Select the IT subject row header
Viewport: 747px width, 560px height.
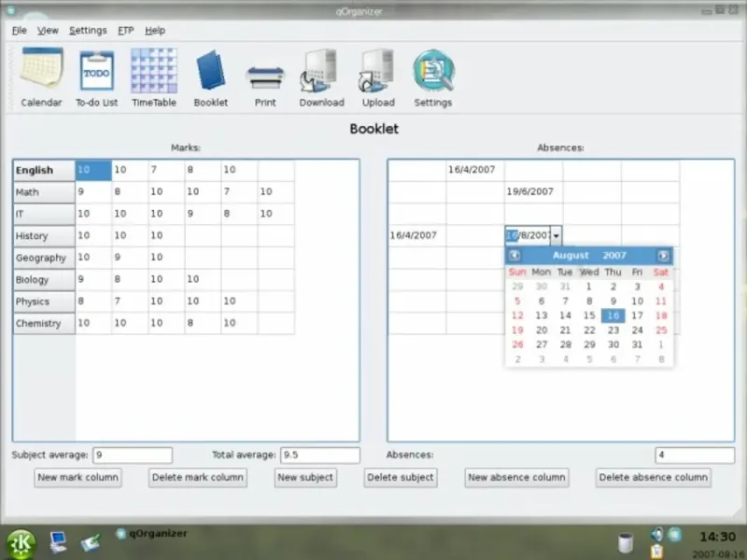coord(44,215)
